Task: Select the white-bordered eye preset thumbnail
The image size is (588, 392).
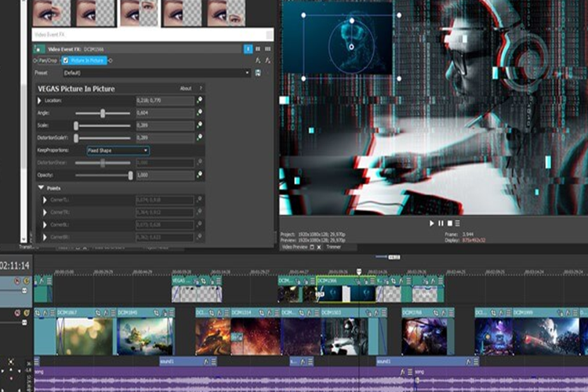Action: pyautogui.click(x=139, y=13)
